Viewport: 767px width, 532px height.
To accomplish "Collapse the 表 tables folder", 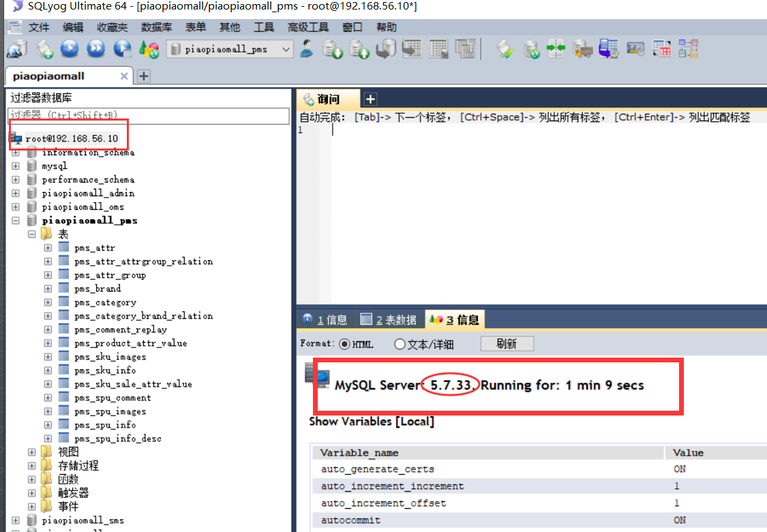I will (32, 234).
